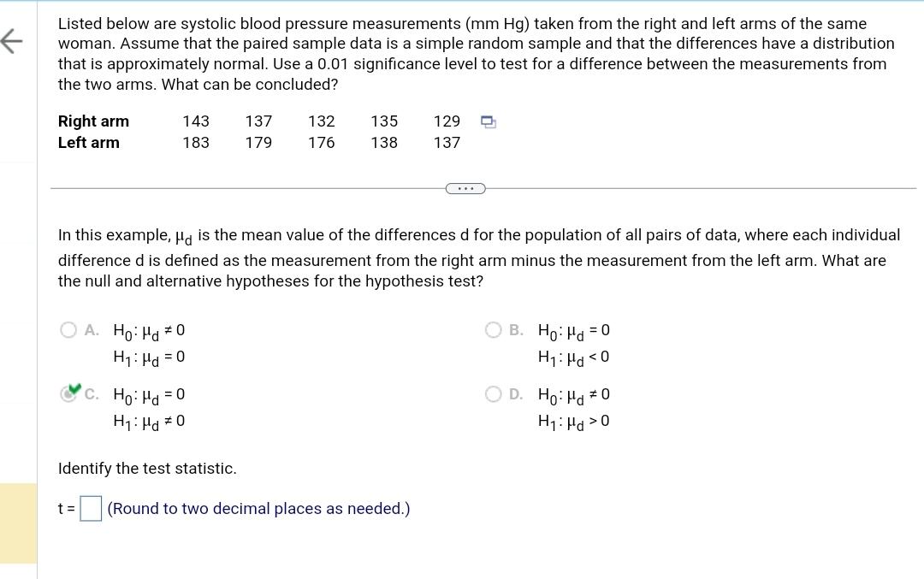This screenshot has width=924, height=579.
Task: Open the data table in a pop-out window
Action: [x=488, y=121]
